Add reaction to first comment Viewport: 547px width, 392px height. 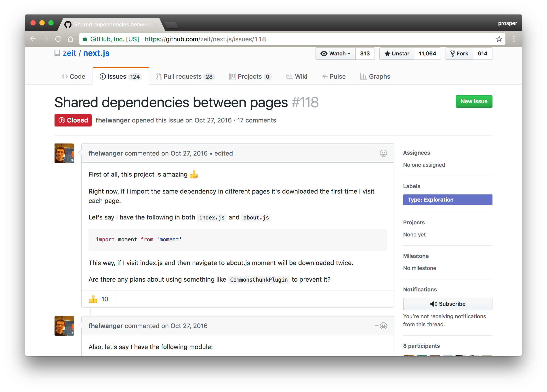(x=381, y=153)
